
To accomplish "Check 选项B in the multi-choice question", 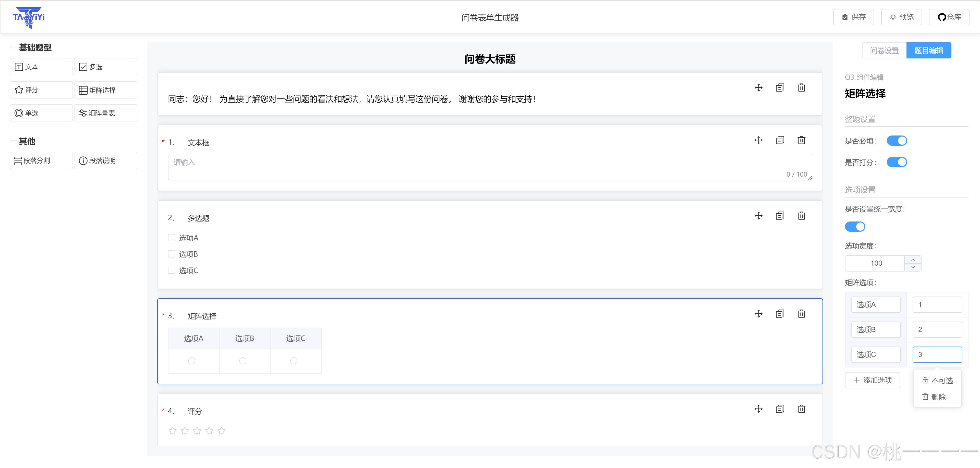I will [x=172, y=254].
